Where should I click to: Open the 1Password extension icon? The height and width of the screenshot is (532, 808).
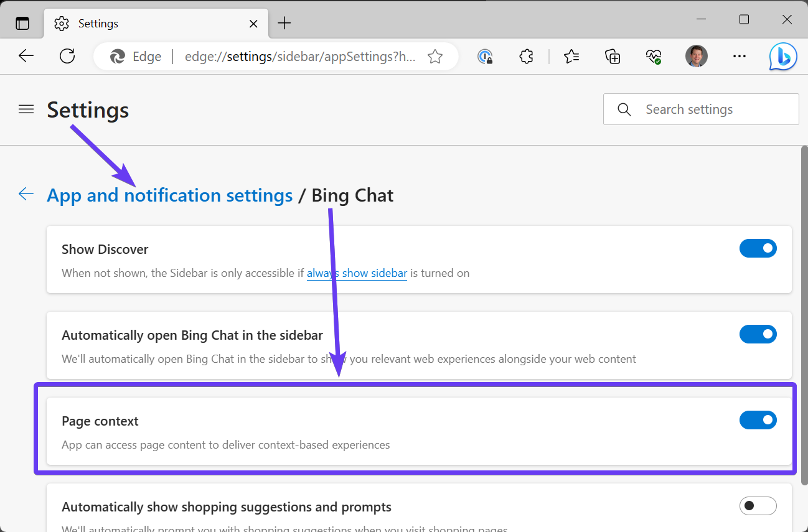[484, 56]
